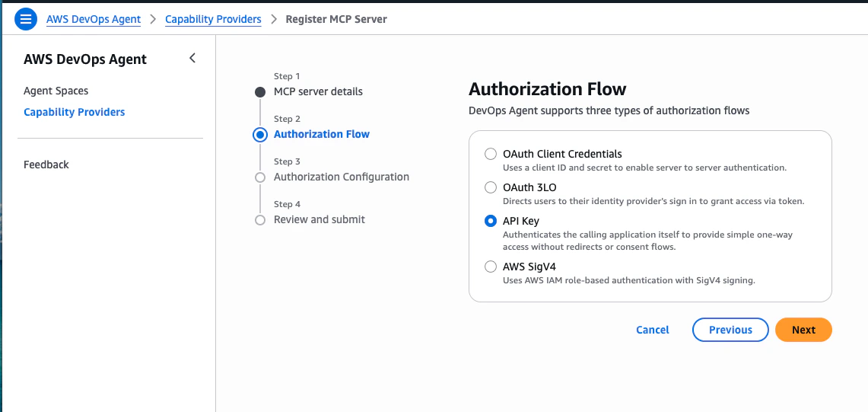
Task: Click step 3 empty circle marker
Action: [260, 177]
